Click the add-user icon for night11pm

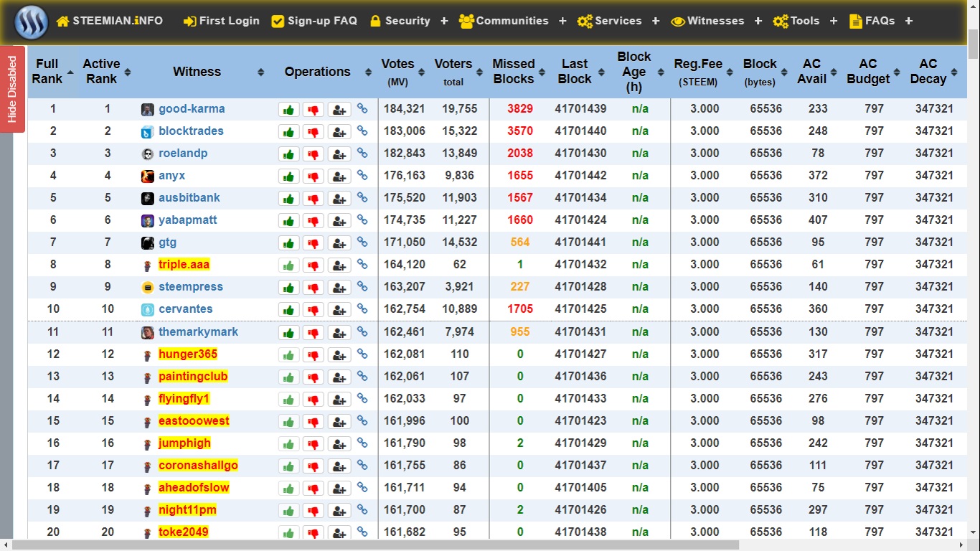point(339,511)
